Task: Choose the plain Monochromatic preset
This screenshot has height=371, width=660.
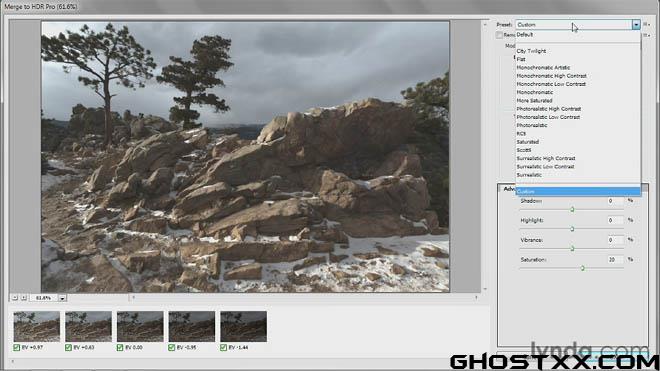Action: click(578, 92)
